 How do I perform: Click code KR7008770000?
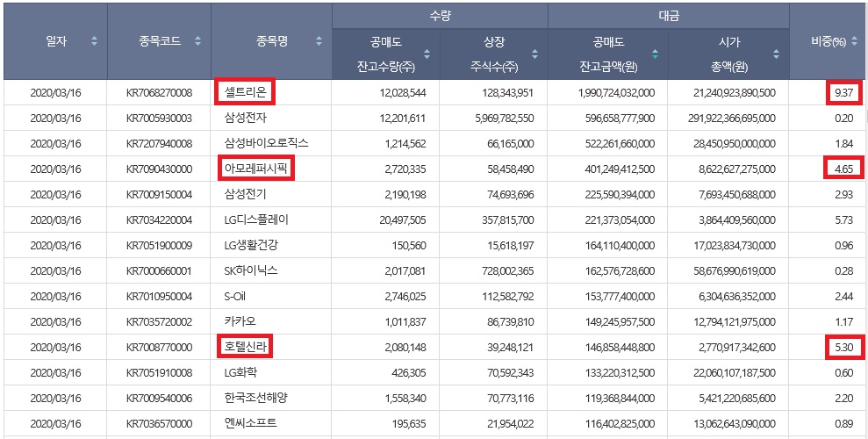pyautogui.click(x=160, y=347)
